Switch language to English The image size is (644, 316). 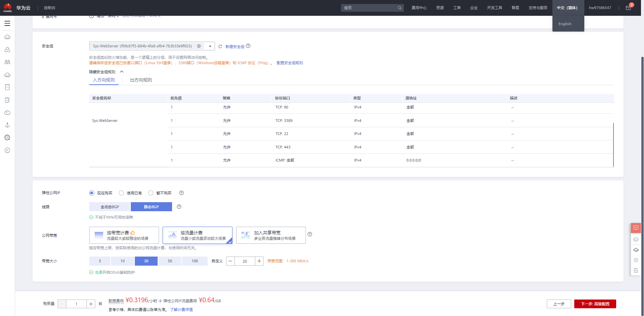[565, 24]
